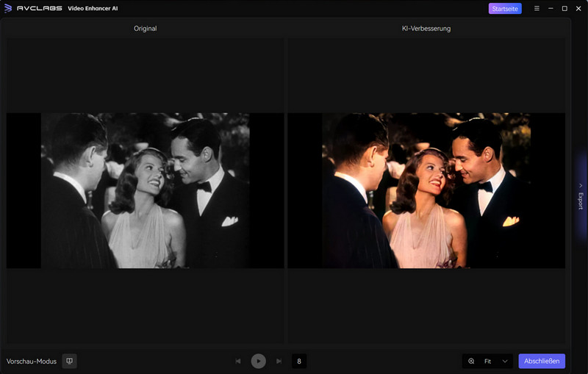Open the Fit zoom dropdown
588x374 pixels.
(495, 362)
